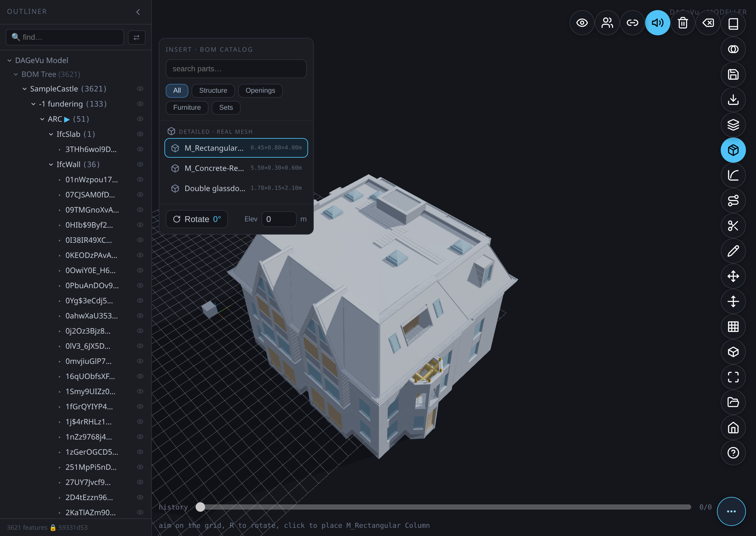Select the M_Concrete-Re... catalog part
The image size is (756, 536).
(x=236, y=168)
